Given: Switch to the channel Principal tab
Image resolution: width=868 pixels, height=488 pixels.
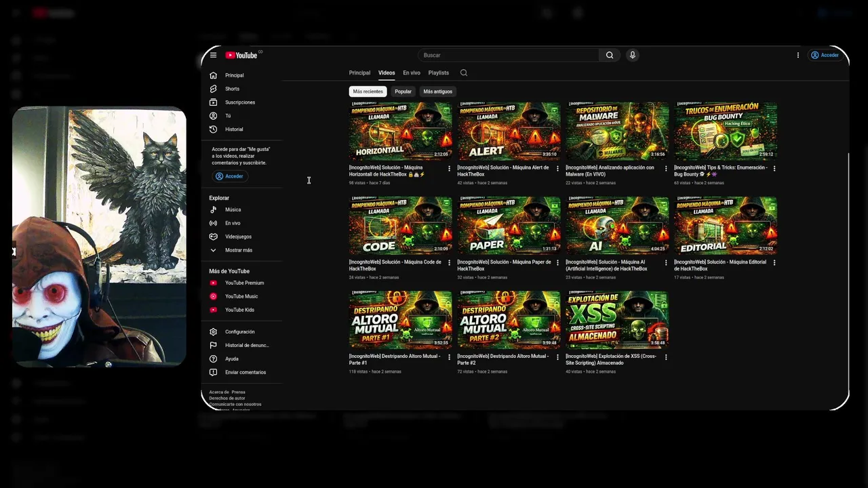Looking at the screenshot, I should pyautogui.click(x=359, y=73).
